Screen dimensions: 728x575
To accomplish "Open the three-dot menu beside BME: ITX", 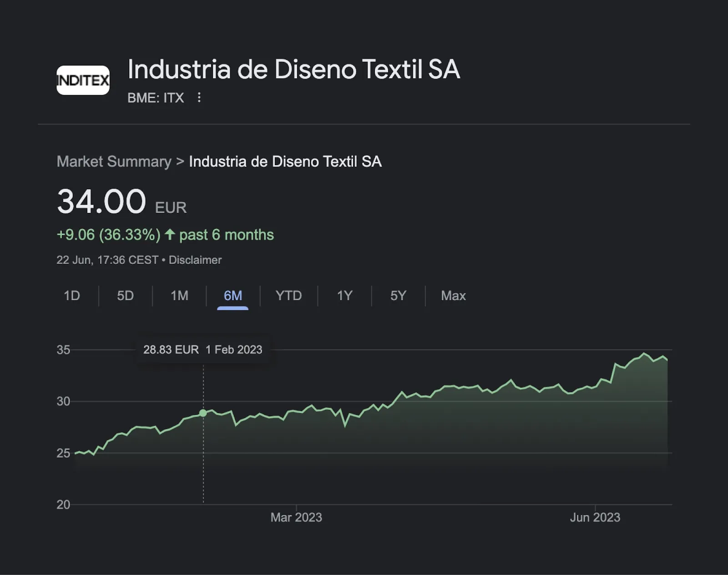I will click(199, 97).
